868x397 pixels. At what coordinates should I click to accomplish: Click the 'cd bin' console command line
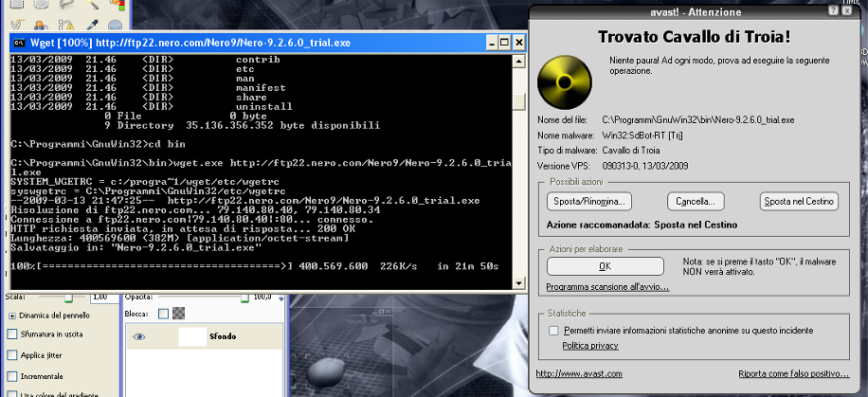click(x=98, y=144)
